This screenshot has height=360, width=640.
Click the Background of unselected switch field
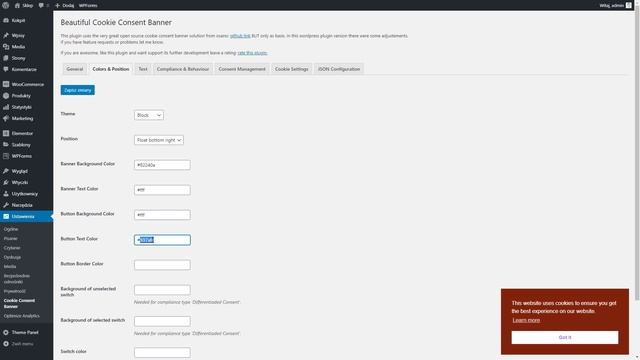coord(162,290)
